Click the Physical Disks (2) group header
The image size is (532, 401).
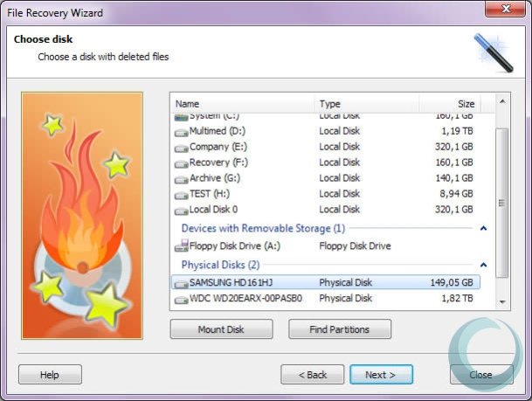click(x=220, y=265)
